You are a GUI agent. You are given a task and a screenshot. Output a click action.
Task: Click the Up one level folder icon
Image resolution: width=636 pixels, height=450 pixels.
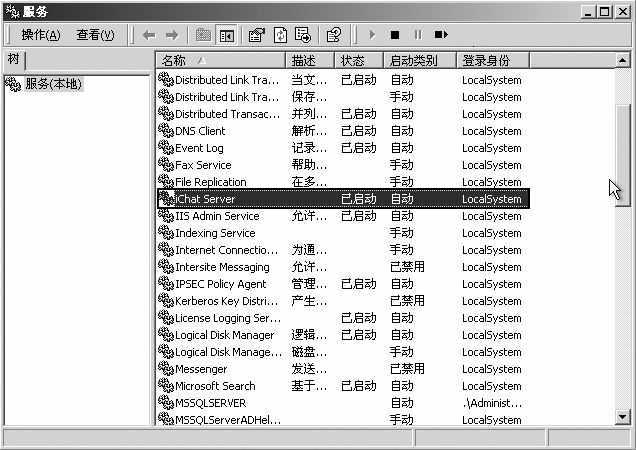[204, 35]
